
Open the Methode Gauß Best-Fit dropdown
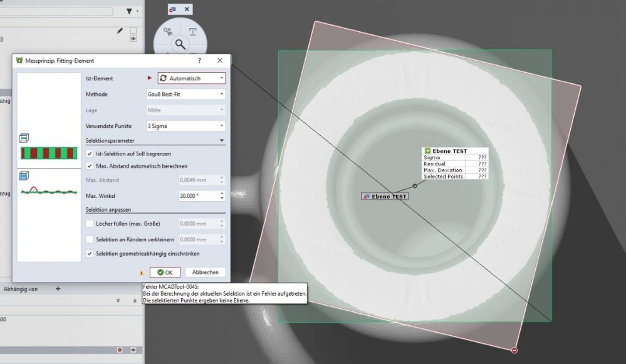[x=185, y=95]
